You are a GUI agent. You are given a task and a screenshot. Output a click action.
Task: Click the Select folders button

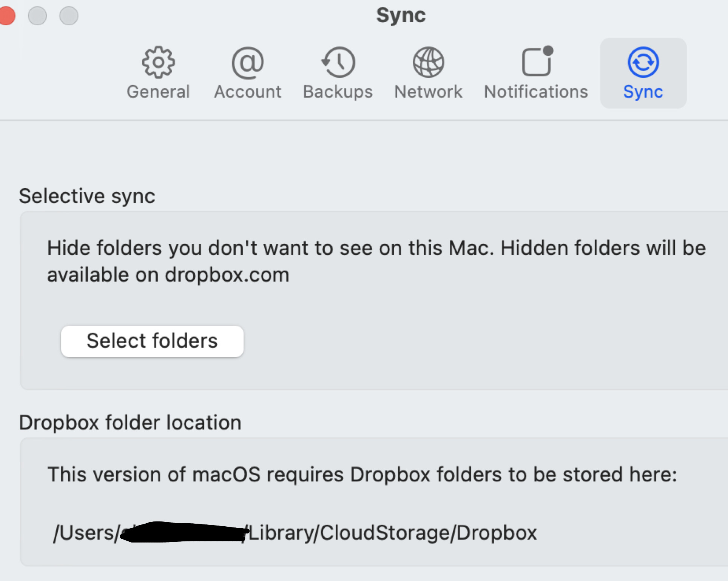152,341
